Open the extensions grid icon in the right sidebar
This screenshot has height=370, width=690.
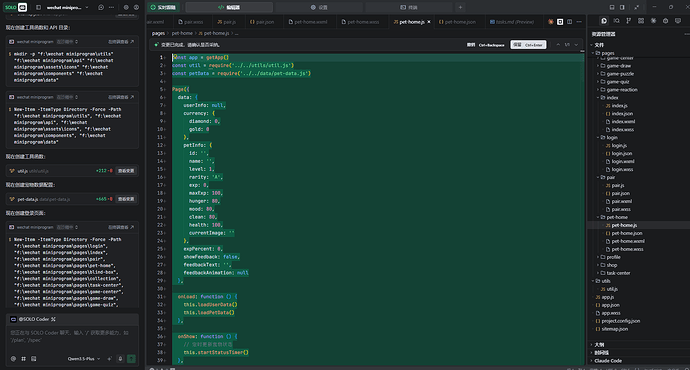[x=641, y=21]
